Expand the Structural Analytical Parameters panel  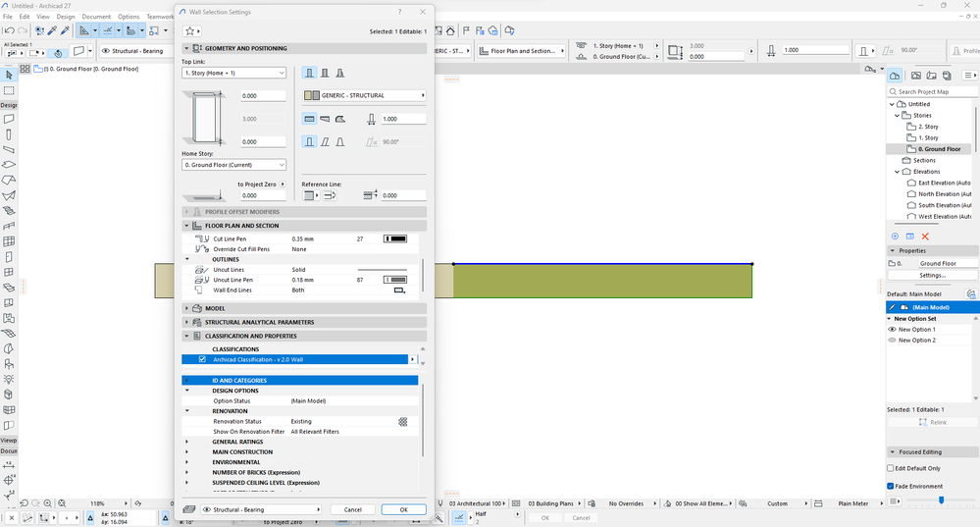pos(186,322)
